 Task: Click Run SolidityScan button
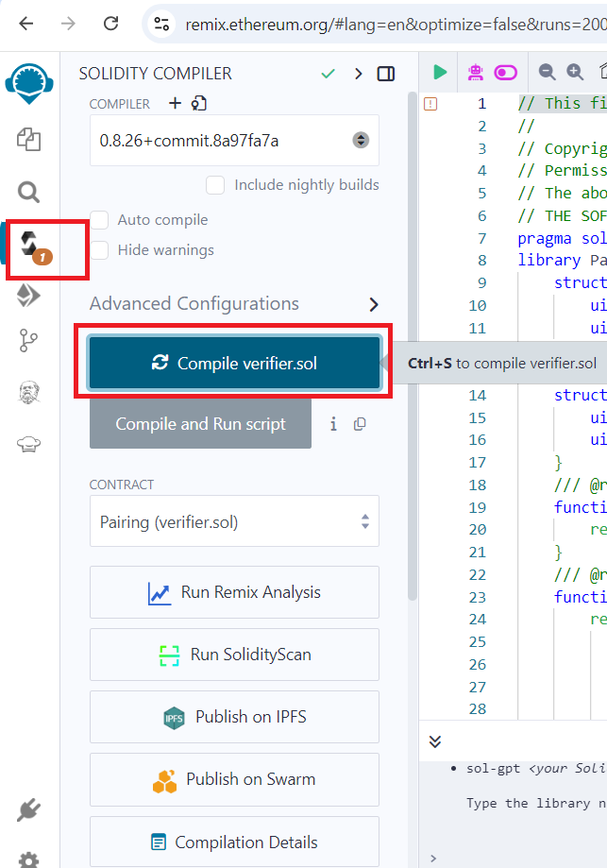pyautogui.click(x=234, y=655)
